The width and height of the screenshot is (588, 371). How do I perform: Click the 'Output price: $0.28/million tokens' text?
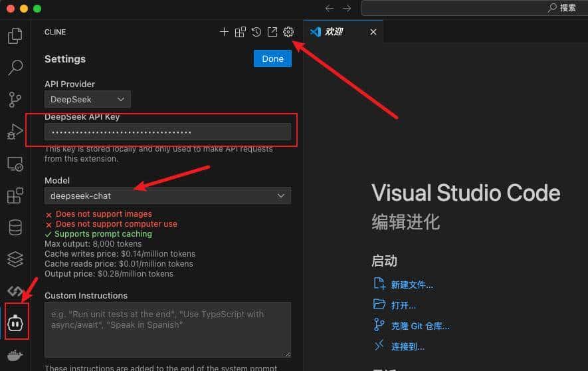click(109, 274)
